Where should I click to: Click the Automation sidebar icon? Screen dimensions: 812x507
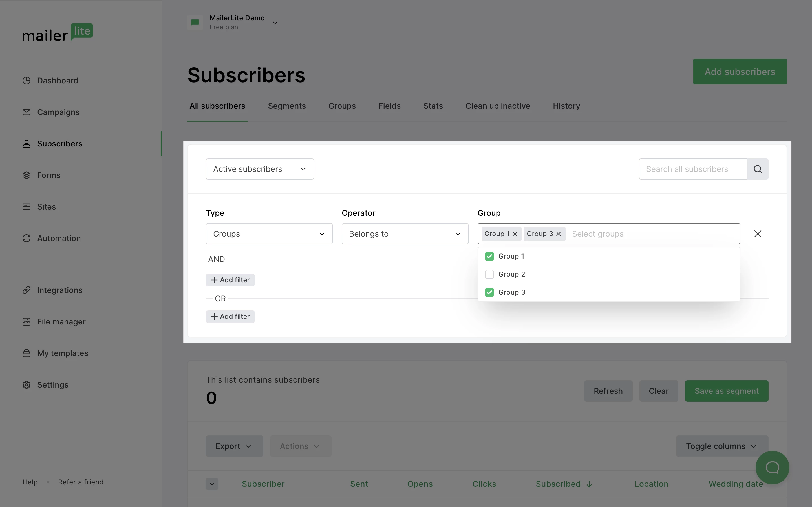pos(27,238)
